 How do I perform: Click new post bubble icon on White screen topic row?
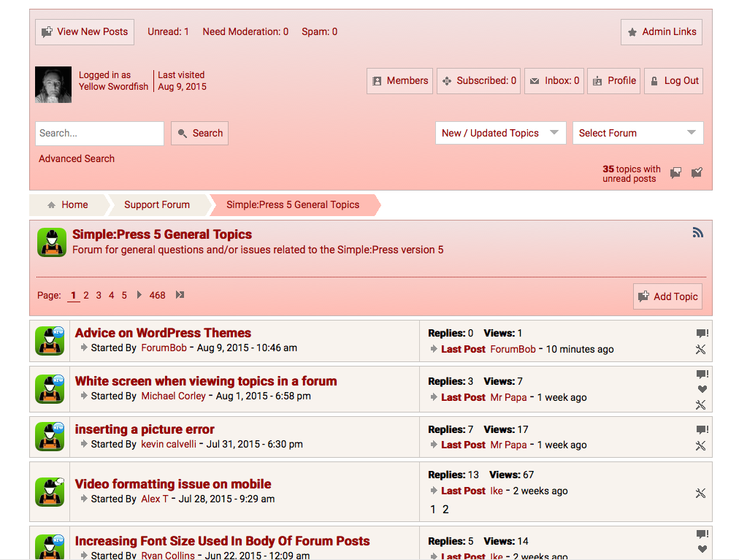coord(702,375)
